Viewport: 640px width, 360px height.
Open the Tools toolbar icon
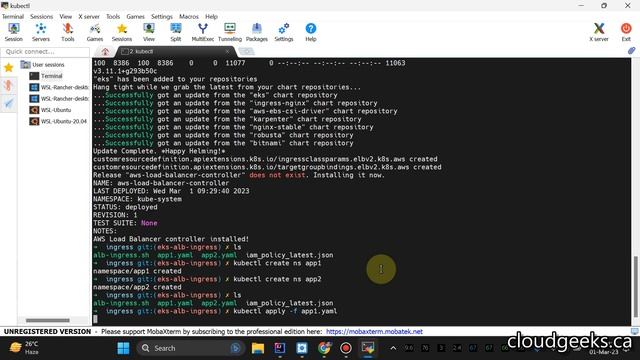click(68, 32)
